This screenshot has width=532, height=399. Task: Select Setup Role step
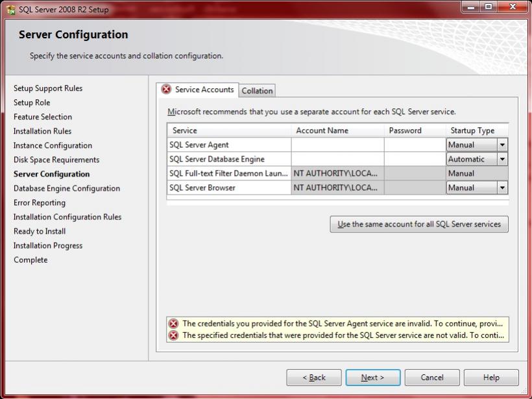click(32, 103)
